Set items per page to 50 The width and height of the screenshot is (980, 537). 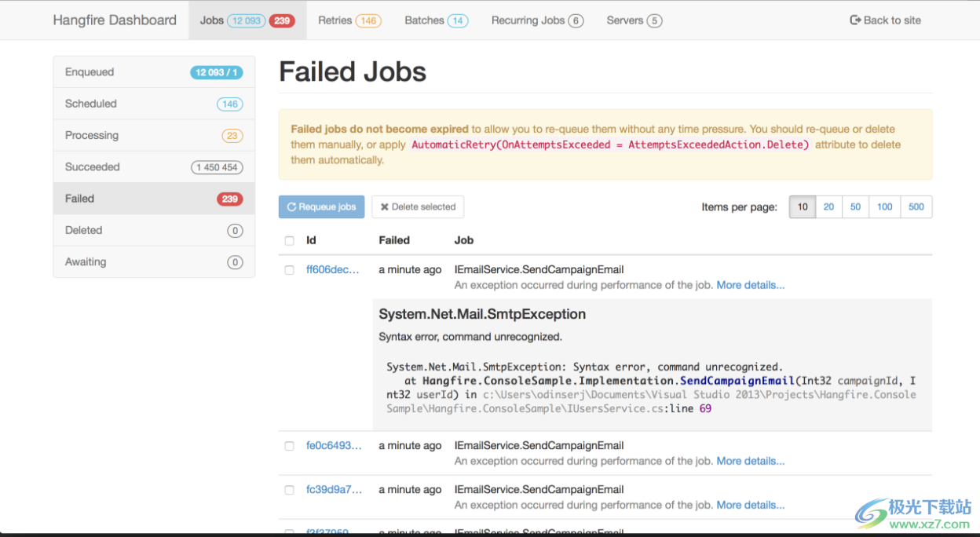tap(855, 207)
